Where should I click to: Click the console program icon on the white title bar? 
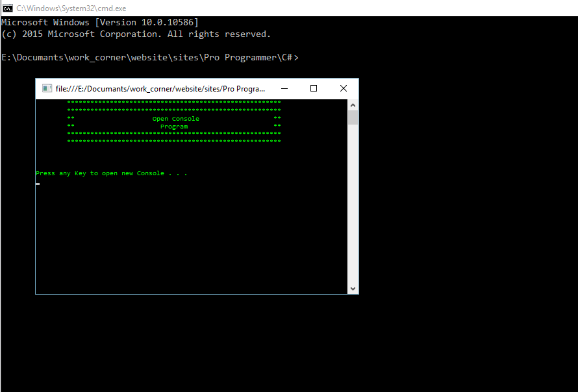(x=46, y=88)
